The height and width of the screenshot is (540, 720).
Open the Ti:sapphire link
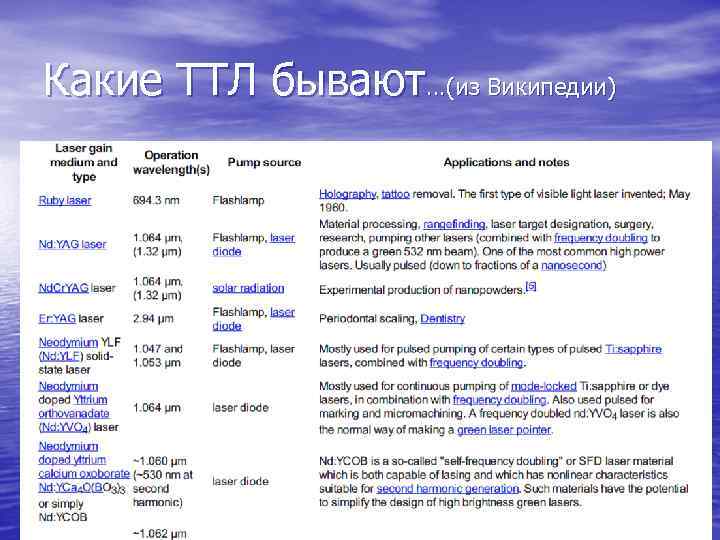633,349
